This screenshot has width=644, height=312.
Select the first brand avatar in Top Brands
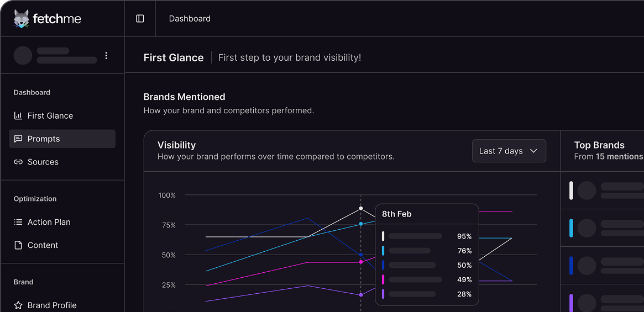pos(587,191)
